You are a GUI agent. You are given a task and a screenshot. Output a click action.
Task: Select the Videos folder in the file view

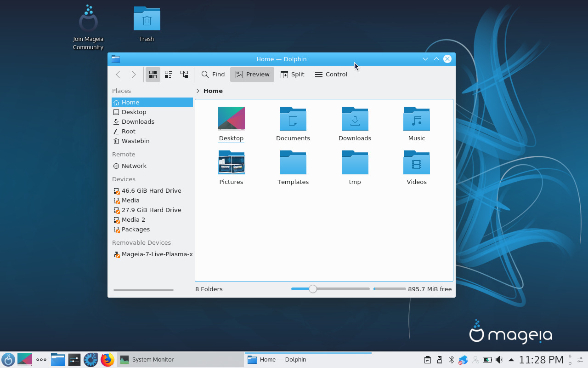pos(417,168)
